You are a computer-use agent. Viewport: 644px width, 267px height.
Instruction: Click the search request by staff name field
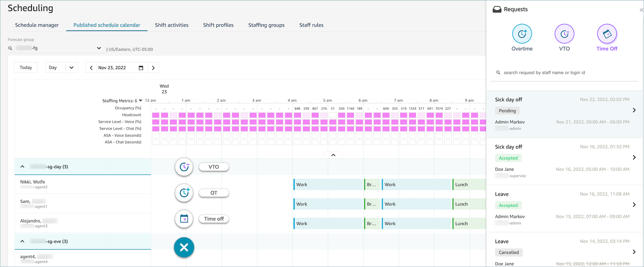(x=565, y=73)
